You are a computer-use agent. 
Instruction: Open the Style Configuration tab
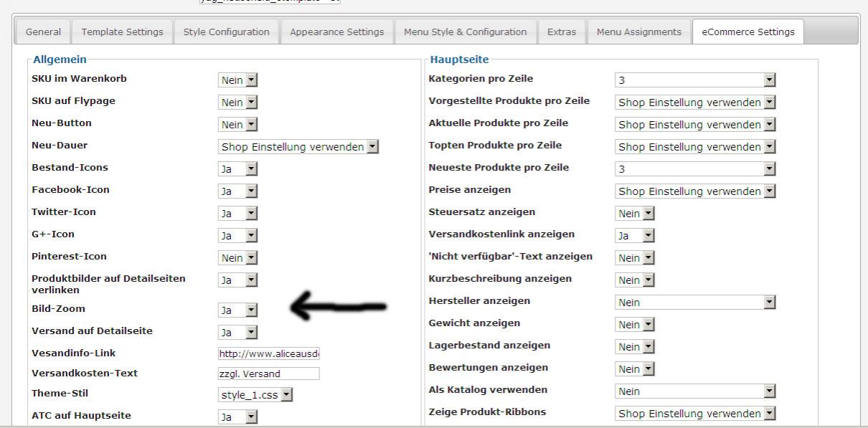[x=226, y=32]
